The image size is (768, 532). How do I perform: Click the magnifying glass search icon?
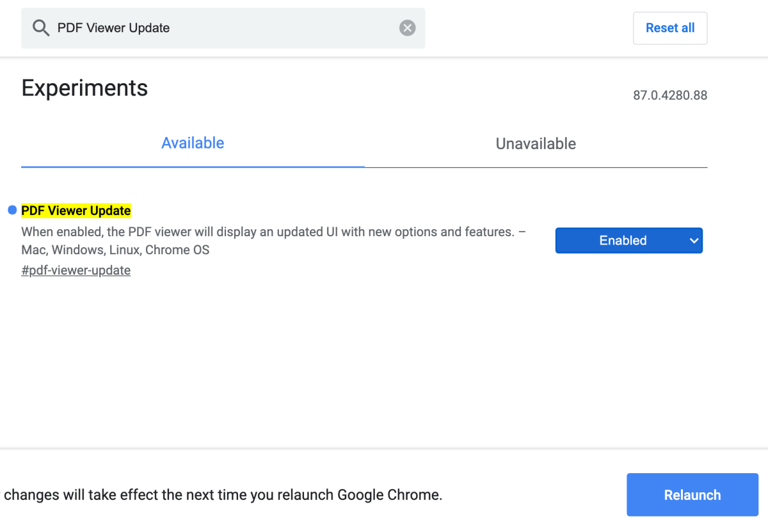(41, 28)
